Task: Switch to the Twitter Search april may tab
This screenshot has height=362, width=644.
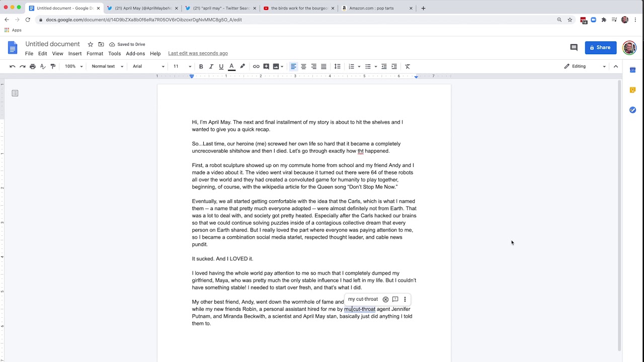Action: coord(220,8)
